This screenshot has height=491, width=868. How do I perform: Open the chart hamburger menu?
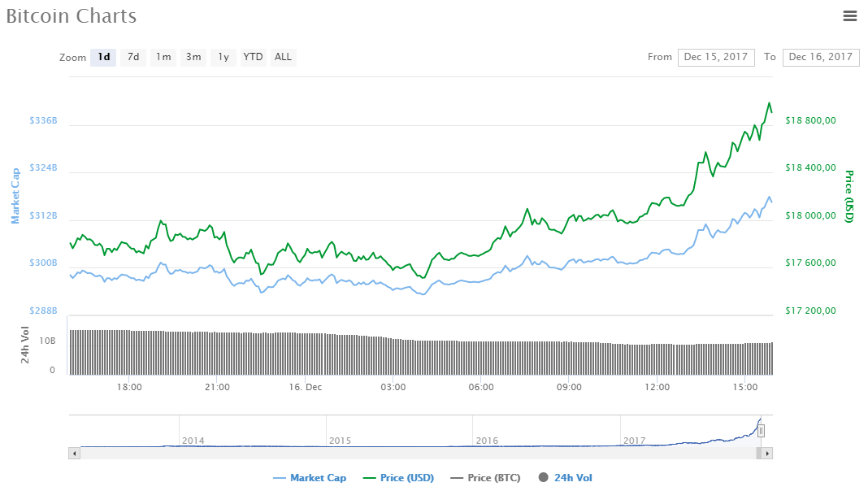click(x=850, y=15)
